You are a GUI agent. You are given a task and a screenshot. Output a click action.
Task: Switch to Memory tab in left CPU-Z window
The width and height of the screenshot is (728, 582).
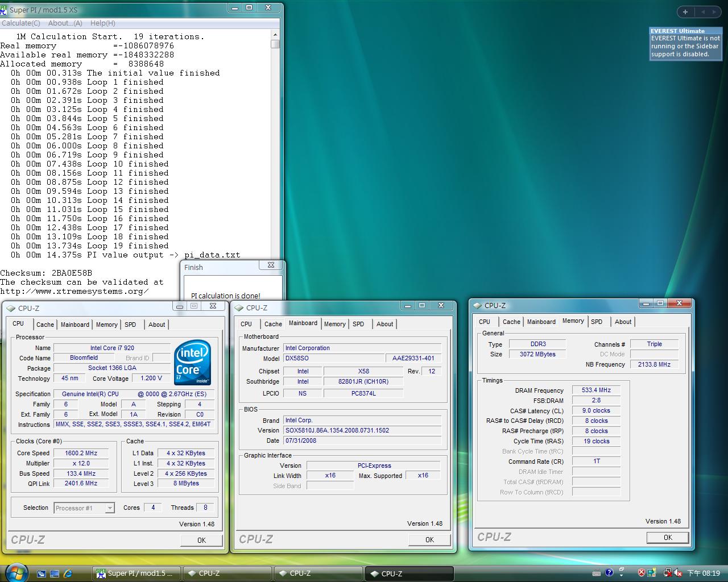click(x=106, y=325)
